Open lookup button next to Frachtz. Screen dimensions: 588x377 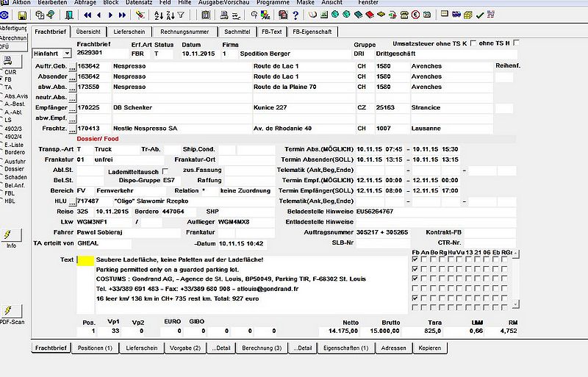(72, 129)
